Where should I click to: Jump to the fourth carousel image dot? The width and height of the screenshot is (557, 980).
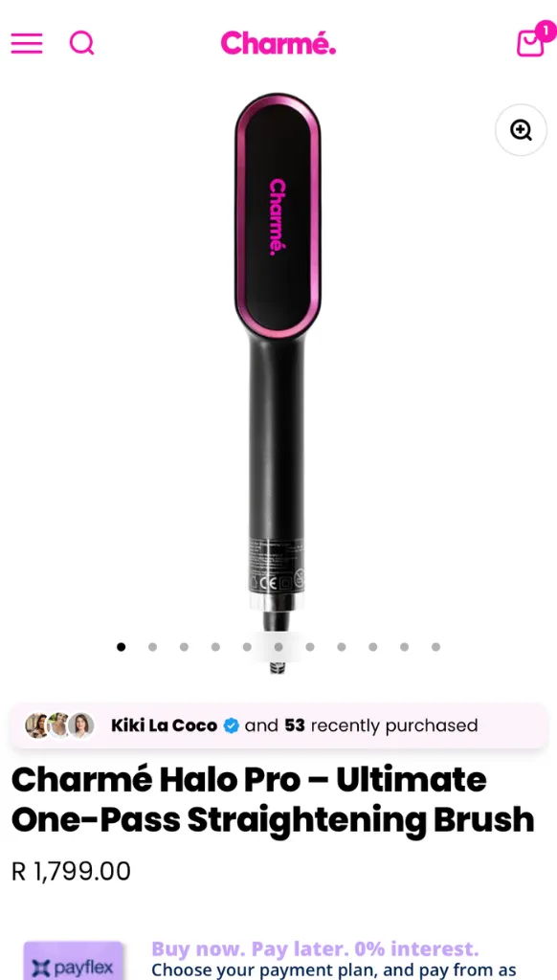click(215, 647)
